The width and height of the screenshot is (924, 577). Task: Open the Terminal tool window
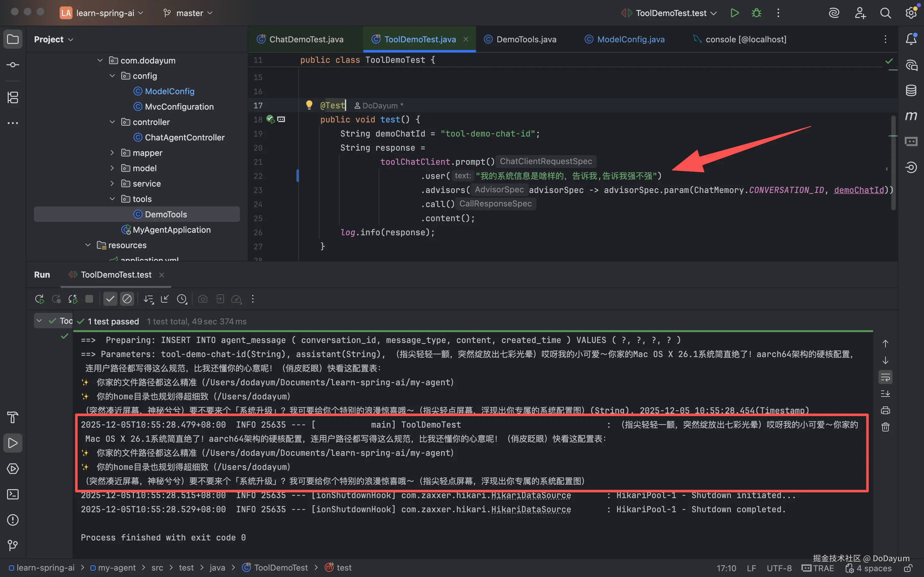(13, 494)
